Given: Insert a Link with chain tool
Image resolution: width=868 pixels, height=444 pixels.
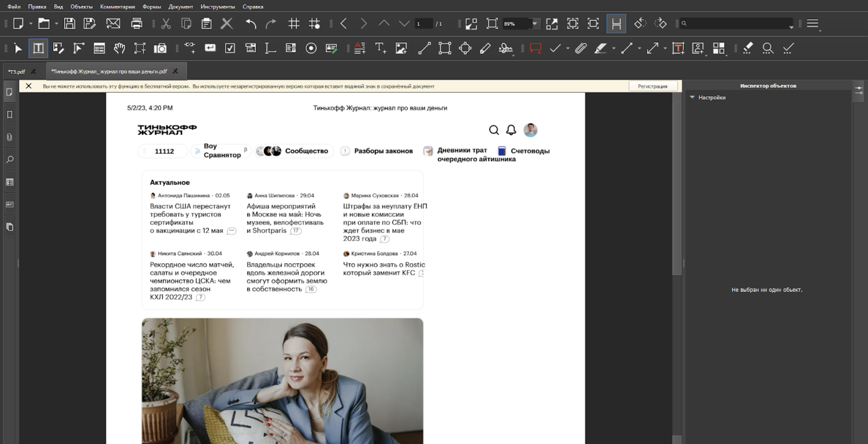Looking at the screenshot, I should point(190,48).
